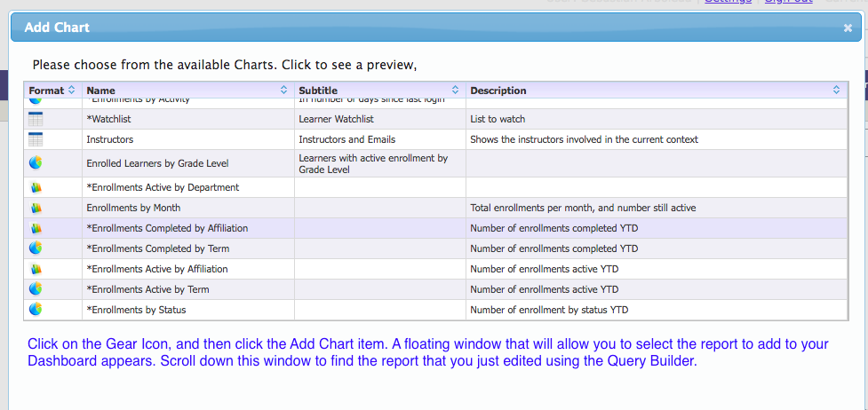Sort by Format column arrow
Screen dimensions: 868x410
point(72,91)
